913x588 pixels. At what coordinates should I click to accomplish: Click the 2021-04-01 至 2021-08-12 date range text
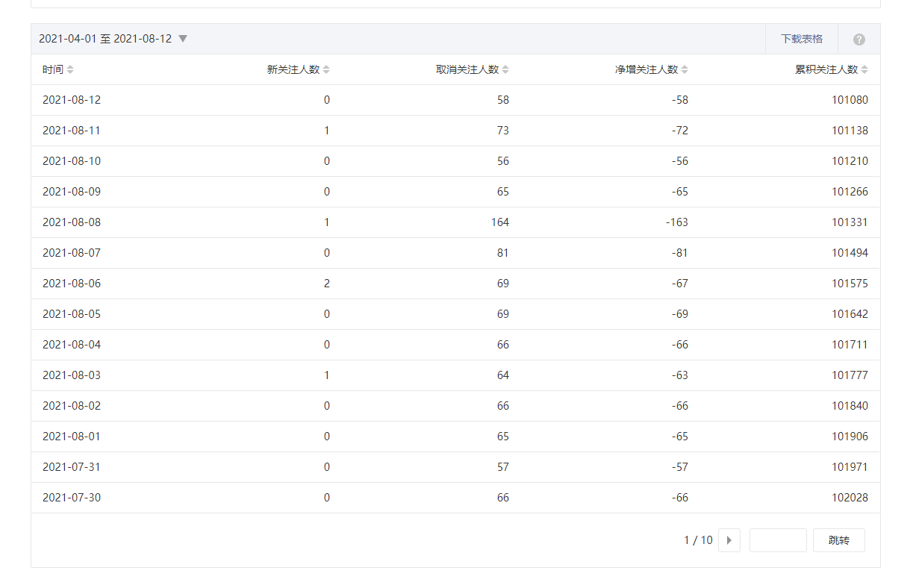[105, 39]
